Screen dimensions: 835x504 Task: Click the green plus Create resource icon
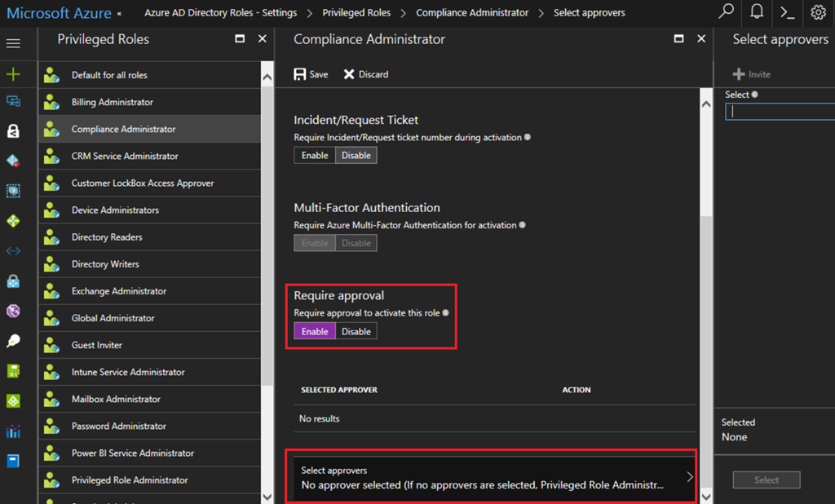pos(13,74)
